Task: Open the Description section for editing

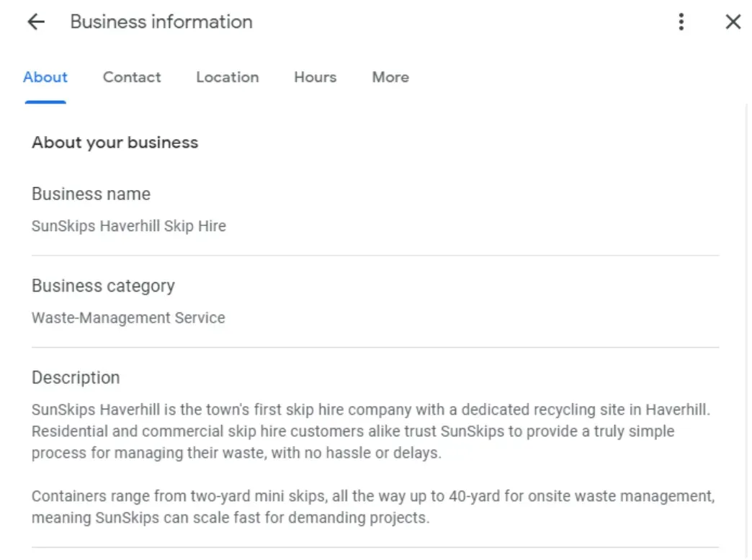Action: pos(76,377)
